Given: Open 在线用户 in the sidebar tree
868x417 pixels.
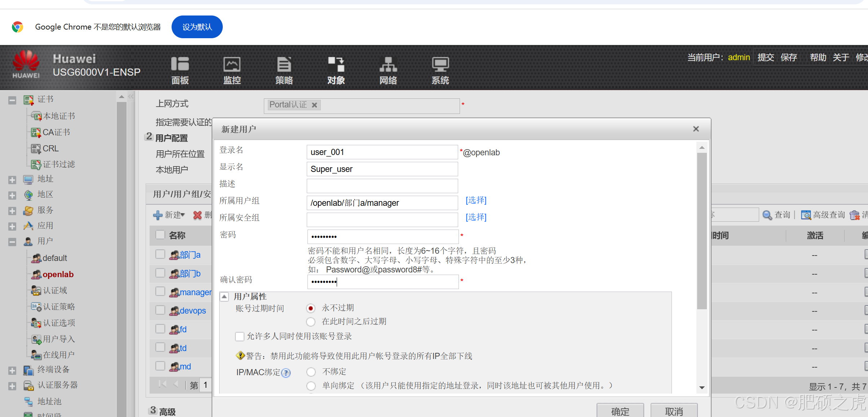Looking at the screenshot, I should point(58,355).
